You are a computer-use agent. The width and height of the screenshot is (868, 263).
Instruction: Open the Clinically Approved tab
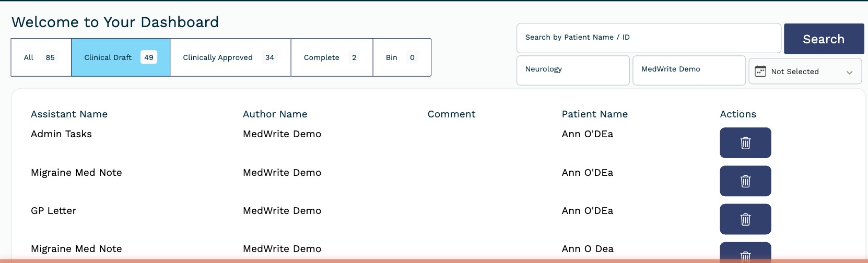[230, 57]
